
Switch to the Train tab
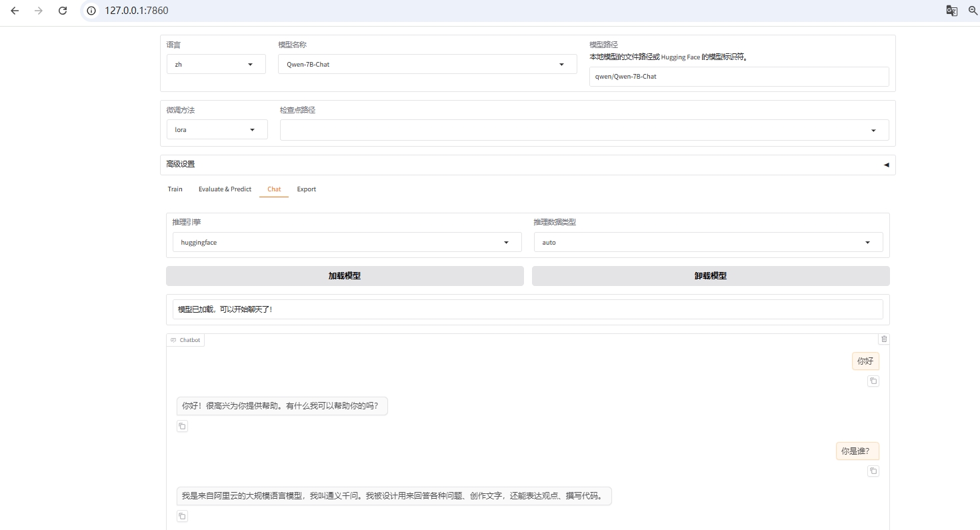(175, 189)
